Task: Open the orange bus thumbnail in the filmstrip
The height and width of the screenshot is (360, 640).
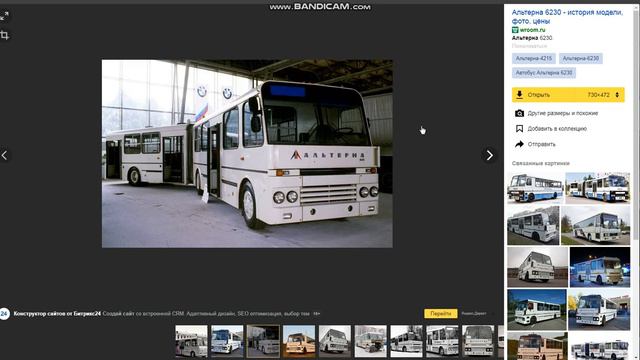Action: tap(299, 340)
